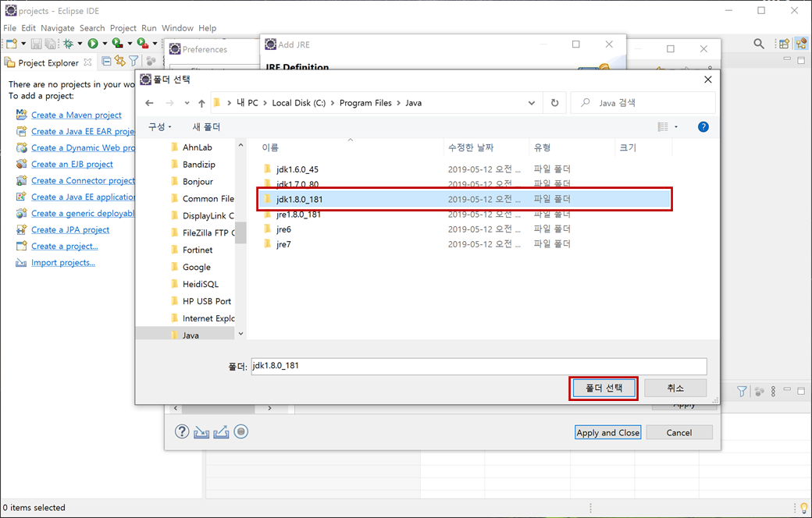
Task: Click the filter funnel icon in Project Explorer
Action: [134, 62]
